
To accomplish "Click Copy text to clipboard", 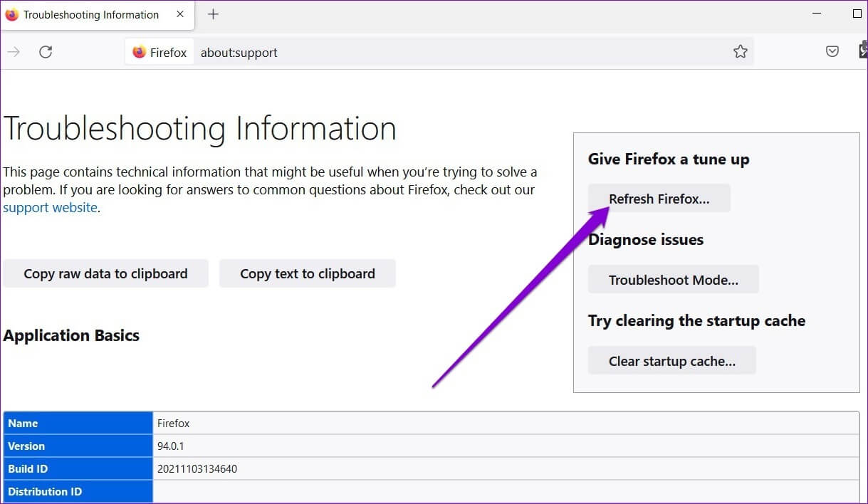I will coord(308,273).
